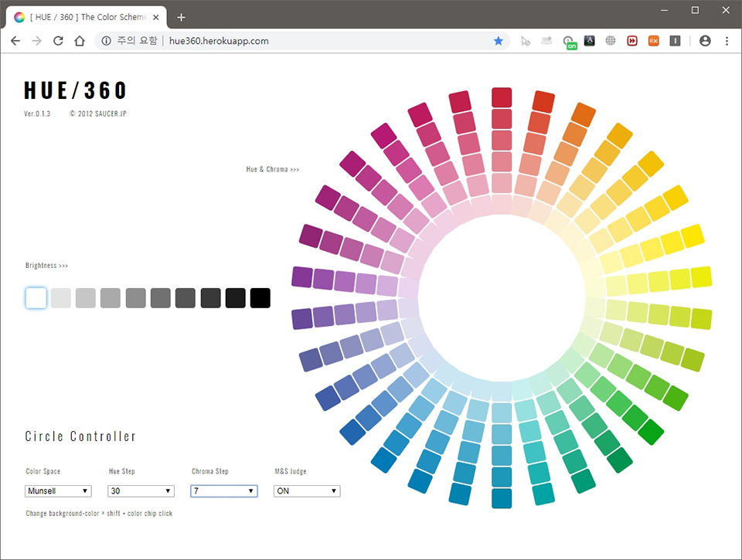Click the green 'on' extension icon
This screenshot has width=742, height=560.
point(569,42)
